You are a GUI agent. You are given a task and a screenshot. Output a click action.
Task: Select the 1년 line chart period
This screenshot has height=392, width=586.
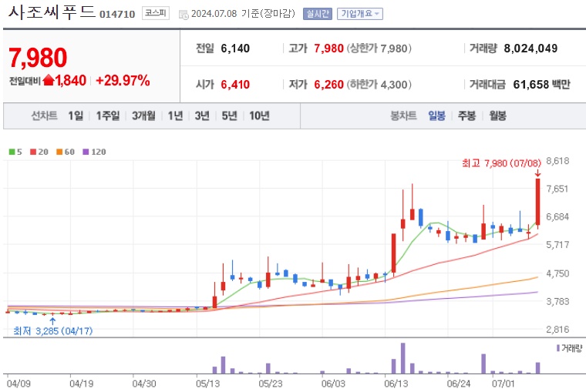pyautogui.click(x=175, y=116)
